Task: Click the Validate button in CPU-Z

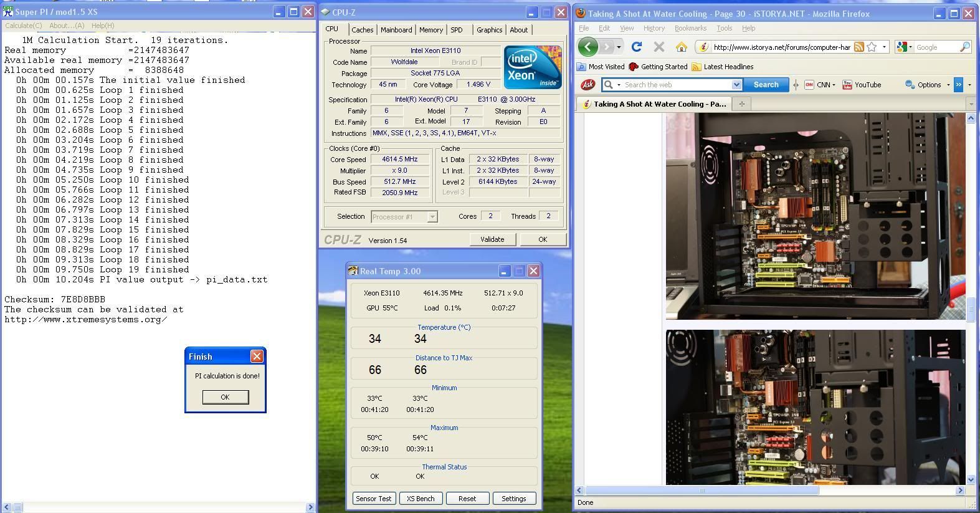Action: click(x=492, y=239)
